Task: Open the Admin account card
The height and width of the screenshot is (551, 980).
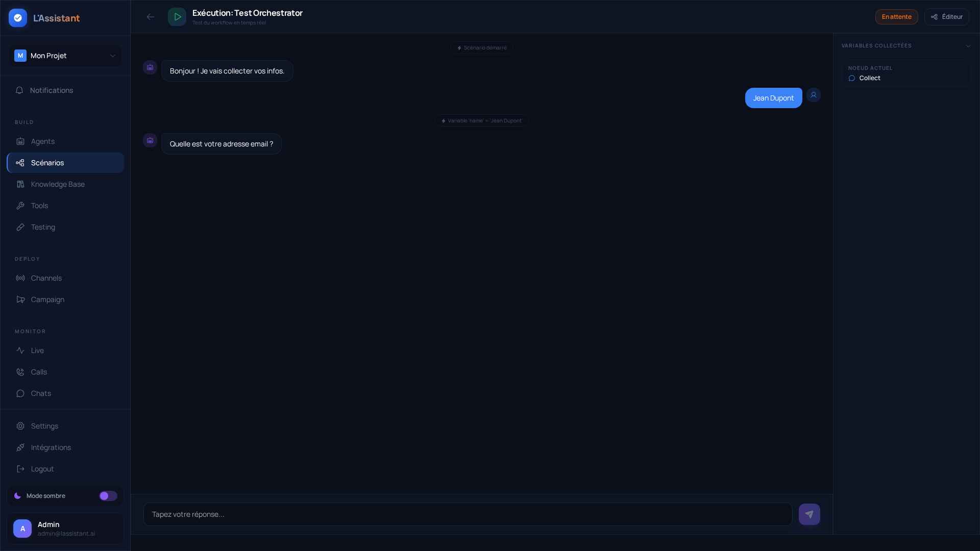Action: pos(65,529)
